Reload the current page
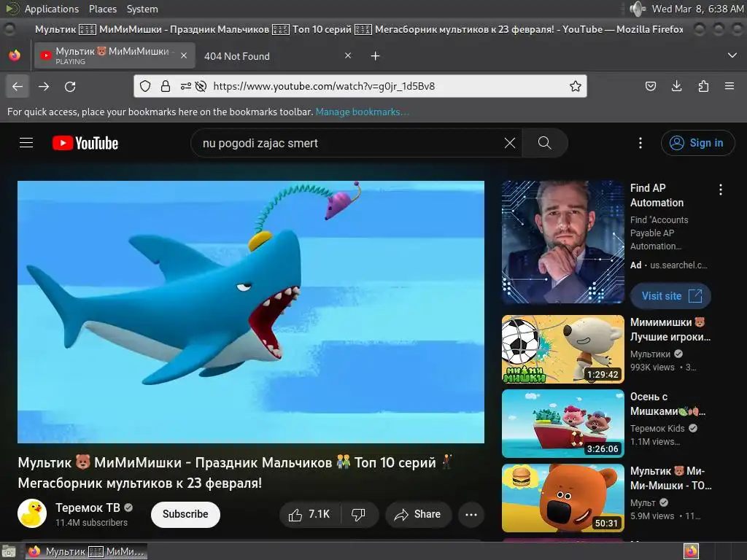747x560 pixels. [x=70, y=86]
